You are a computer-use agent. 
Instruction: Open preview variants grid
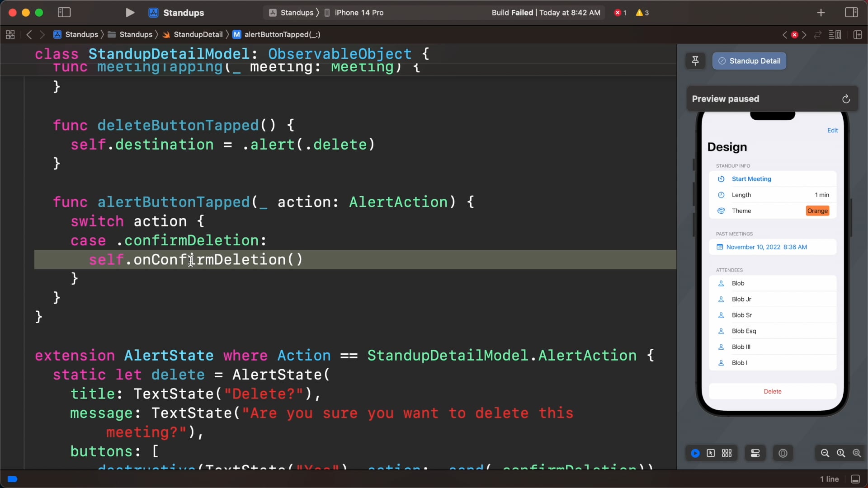click(726, 453)
